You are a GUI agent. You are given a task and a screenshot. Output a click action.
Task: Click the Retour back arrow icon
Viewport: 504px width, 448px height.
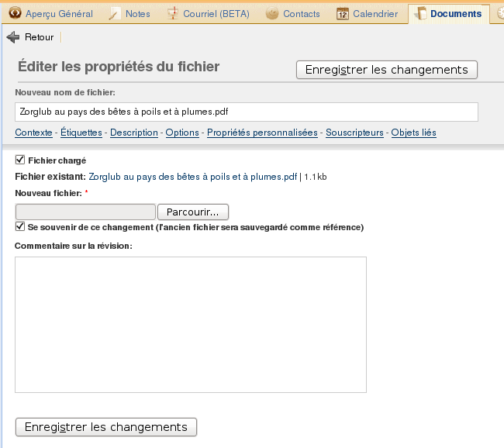click(13, 37)
